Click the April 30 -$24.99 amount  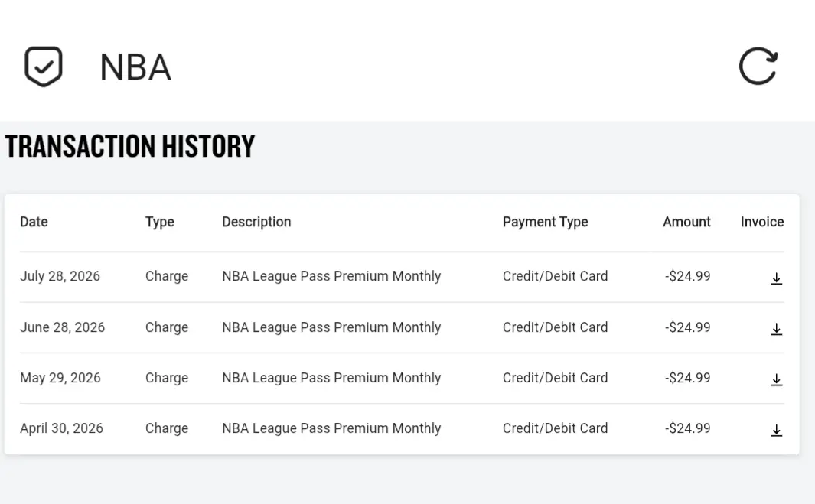tap(687, 428)
